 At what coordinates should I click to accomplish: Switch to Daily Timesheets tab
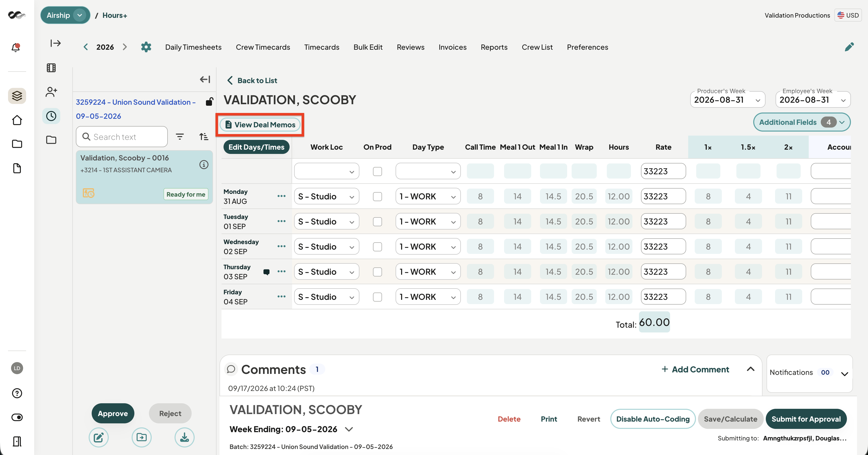pos(193,47)
